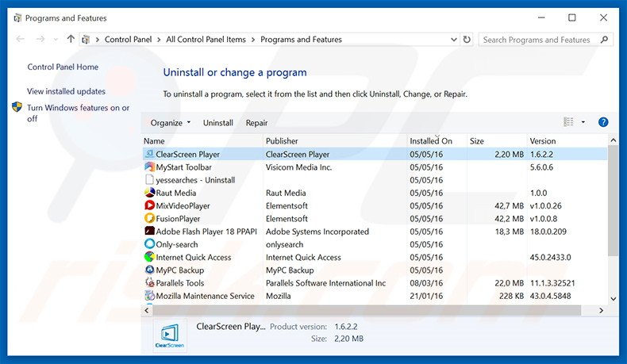627x364 pixels.
Task: Click the title bar Programs and Features icon
Action: (17, 18)
